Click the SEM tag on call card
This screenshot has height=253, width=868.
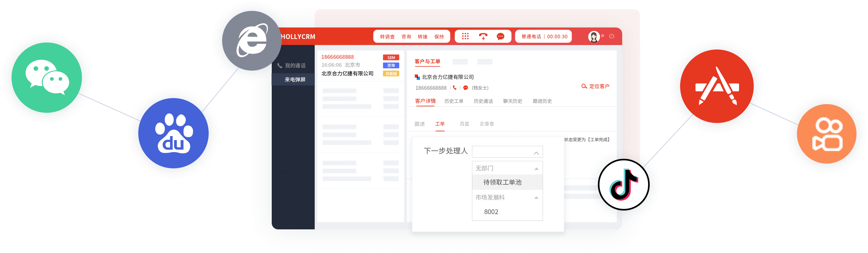(391, 57)
